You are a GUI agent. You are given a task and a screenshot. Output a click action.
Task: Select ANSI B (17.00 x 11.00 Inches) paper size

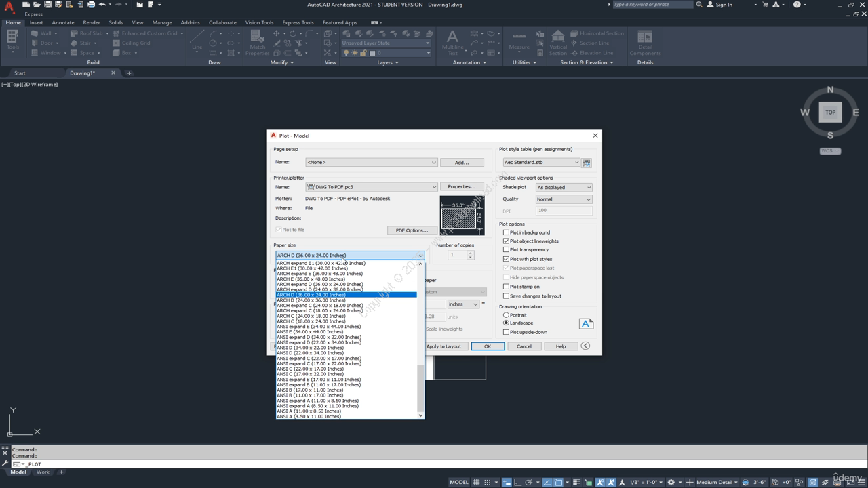click(x=310, y=390)
